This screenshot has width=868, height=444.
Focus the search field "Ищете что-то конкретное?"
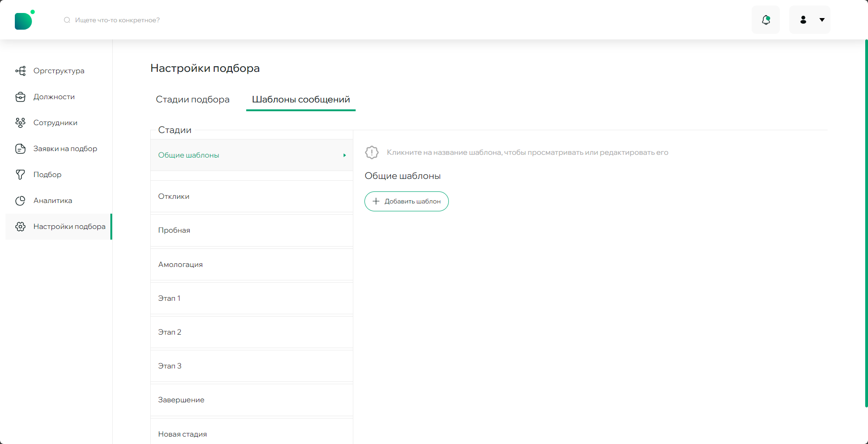coord(117,20)
